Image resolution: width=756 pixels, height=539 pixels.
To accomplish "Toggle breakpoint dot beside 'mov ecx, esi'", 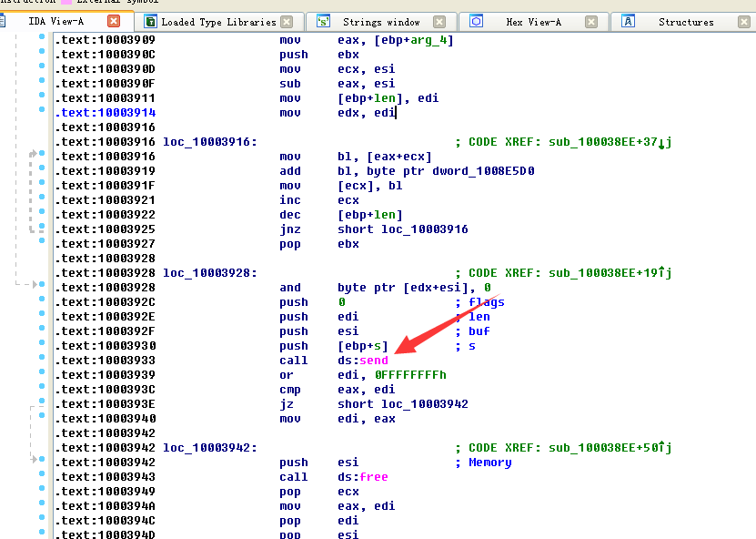I will point(42,66).
